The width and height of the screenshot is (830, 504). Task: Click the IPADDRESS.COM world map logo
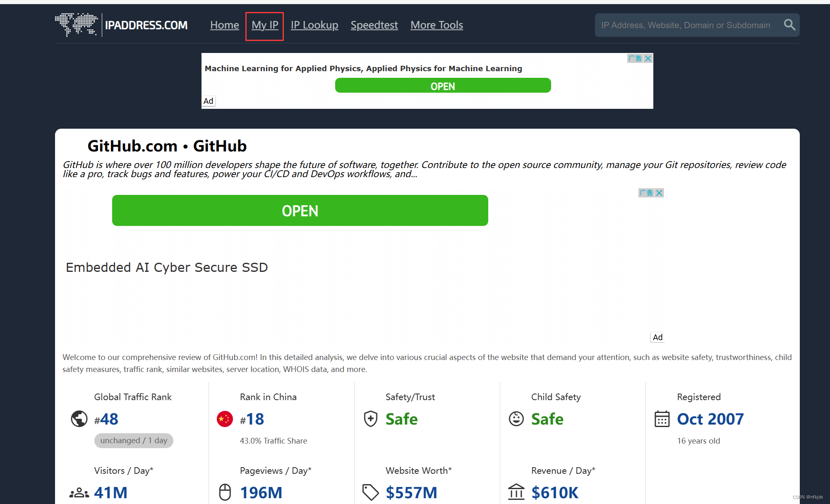(77, 24)
